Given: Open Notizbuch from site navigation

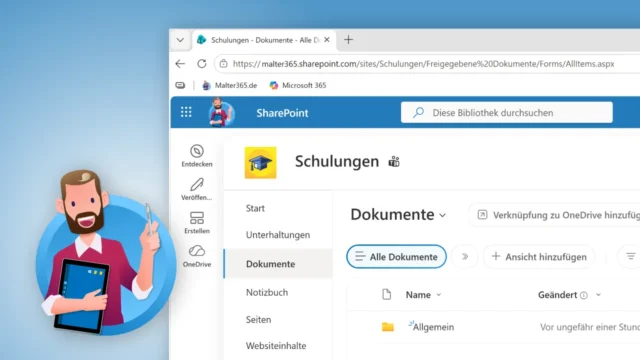Looking at the screenshot, I should [267, 292].
